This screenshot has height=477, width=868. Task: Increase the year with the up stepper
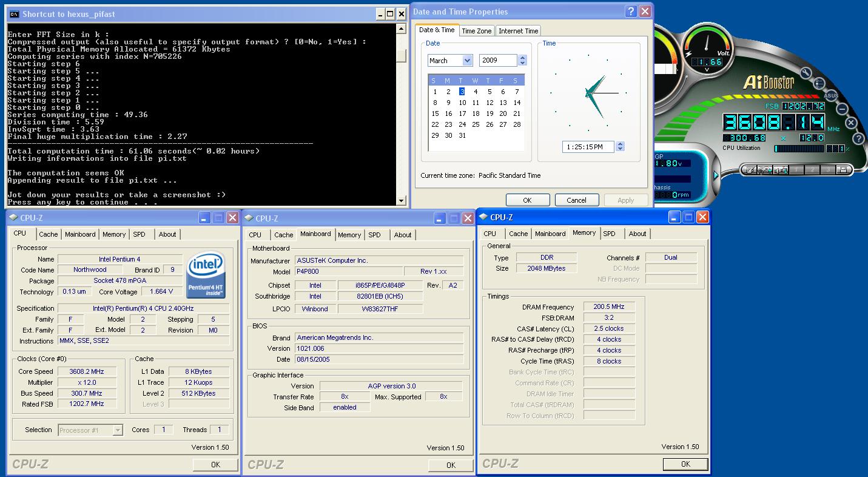coord(523,58)
